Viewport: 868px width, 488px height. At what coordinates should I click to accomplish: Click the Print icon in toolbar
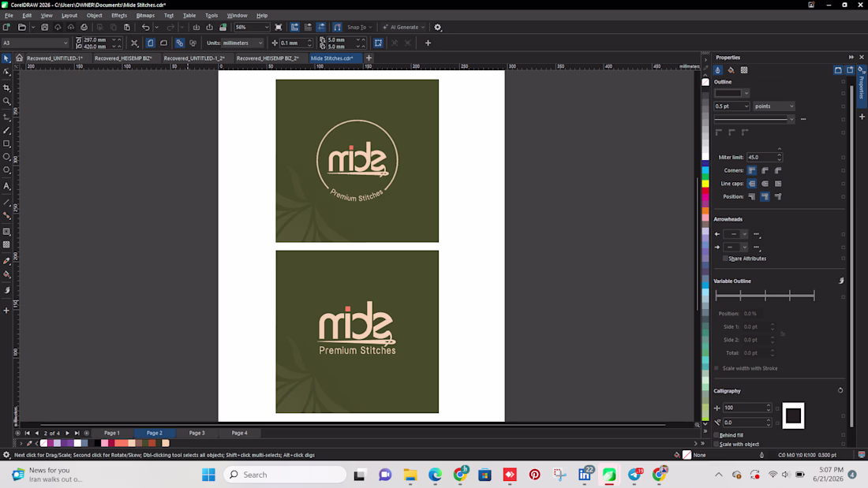coord(84,27)
